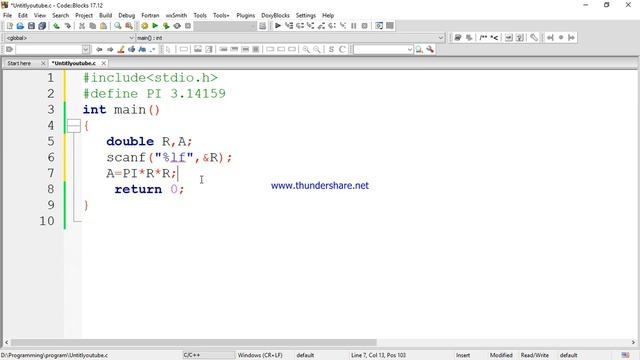Click the DoxyBlocks block comment icon
This screenshot has height=360, width=640.
click(483, 38)
